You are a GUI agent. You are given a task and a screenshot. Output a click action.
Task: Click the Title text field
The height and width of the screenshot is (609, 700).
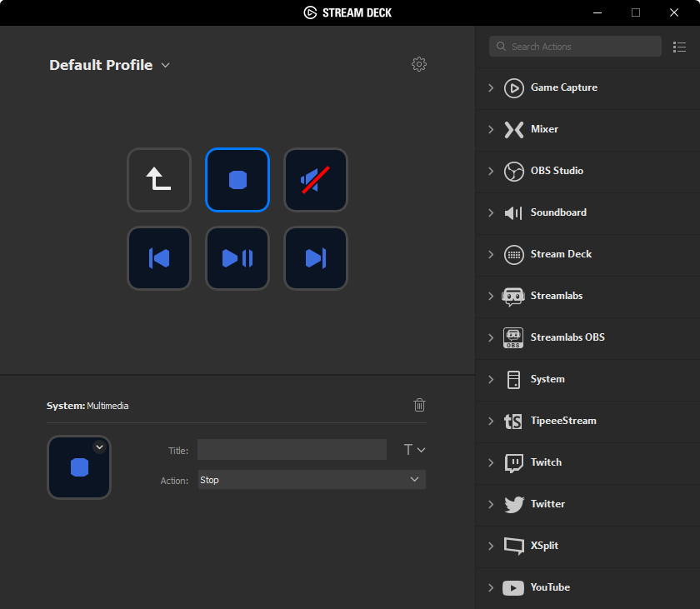[x=292, y=450]
